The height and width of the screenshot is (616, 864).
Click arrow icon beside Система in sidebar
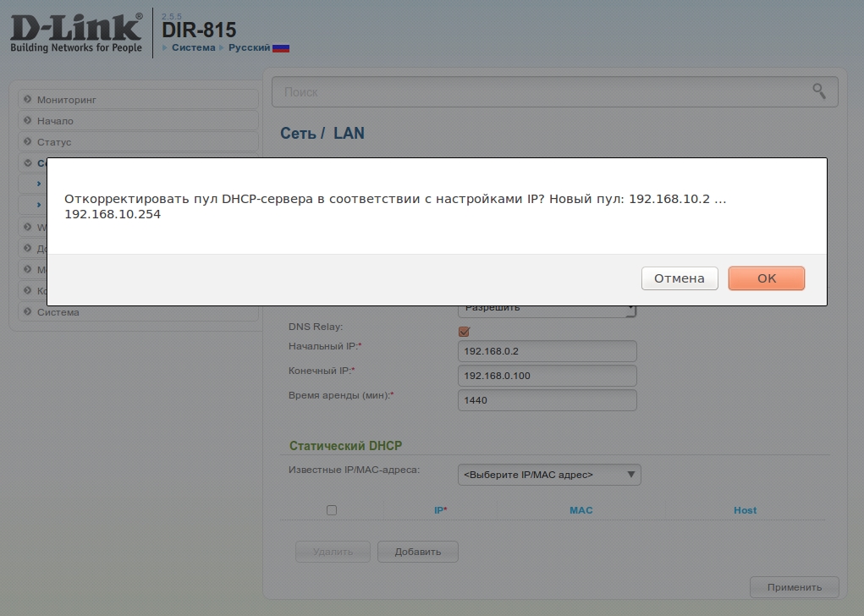coord(28,312)
